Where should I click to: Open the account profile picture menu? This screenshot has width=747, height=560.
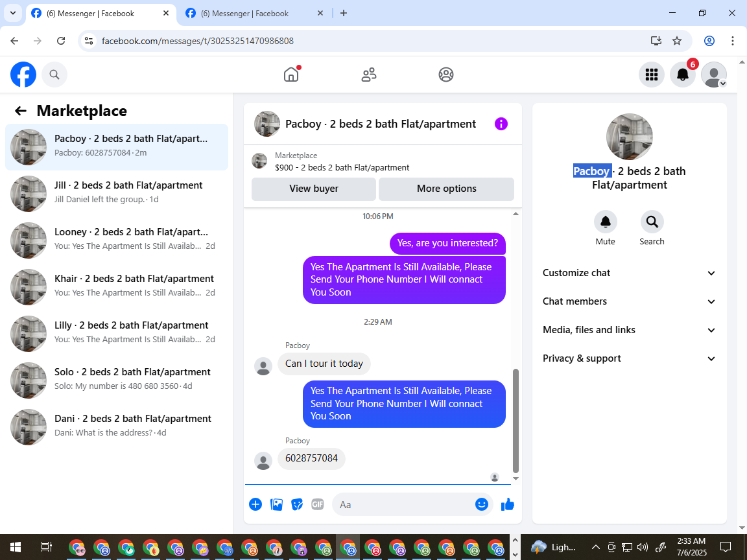pyautogui.click(x=714, y=75)
